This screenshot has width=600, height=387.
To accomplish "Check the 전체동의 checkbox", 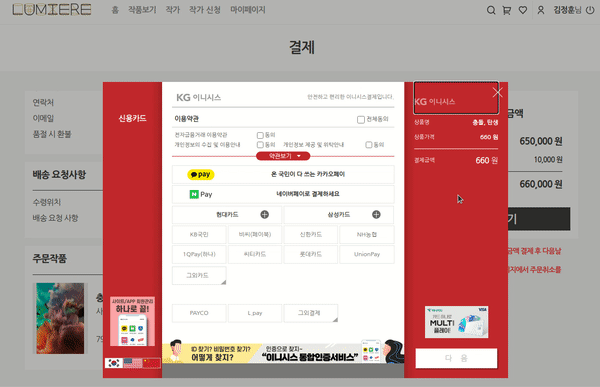I will pos(360,120).
